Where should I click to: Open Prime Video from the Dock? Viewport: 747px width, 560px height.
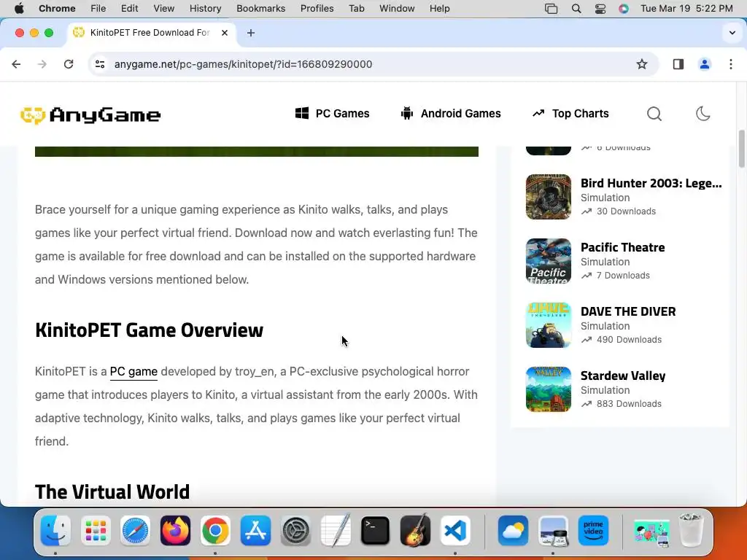593,530
